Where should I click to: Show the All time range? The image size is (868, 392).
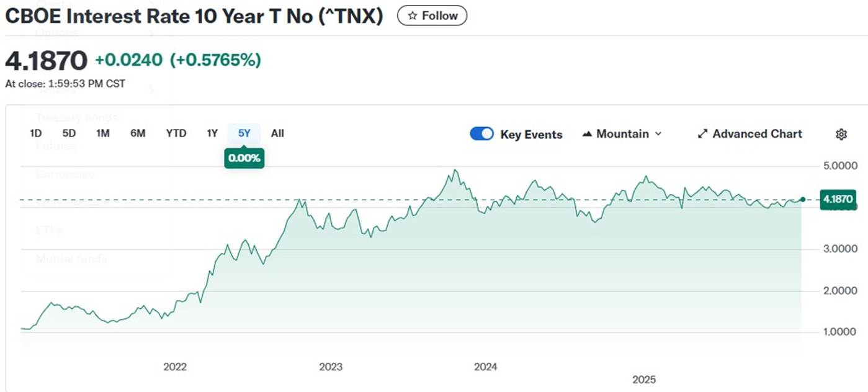pyautogui.click(x=277, y=133)
